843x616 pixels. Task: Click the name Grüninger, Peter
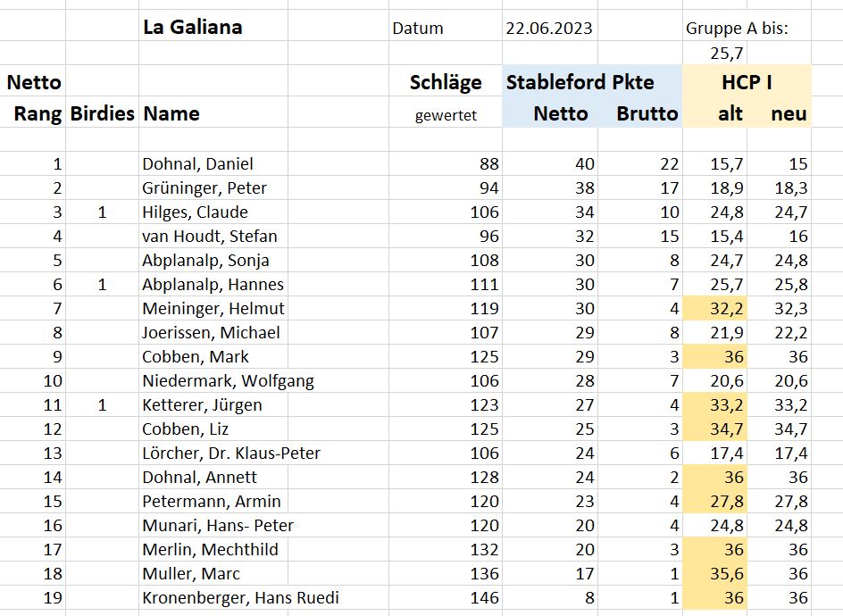tap(204, 188)
